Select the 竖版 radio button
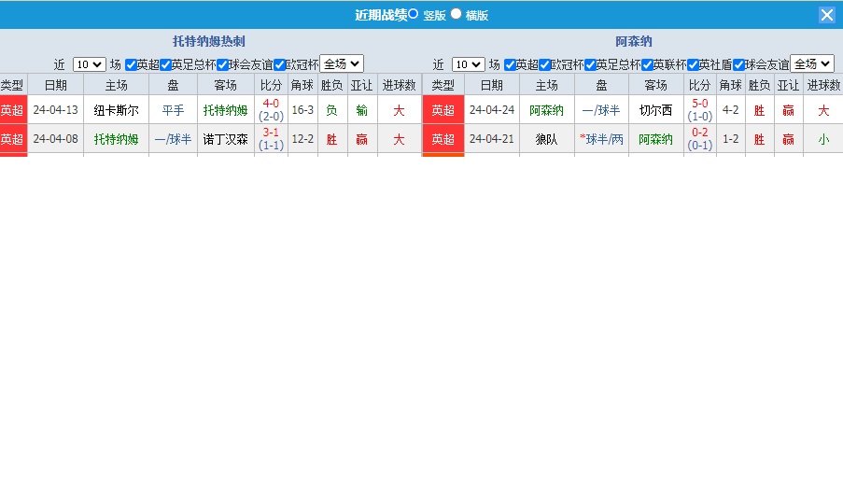This screenshot has height=504, width=843. click(413, 14)
